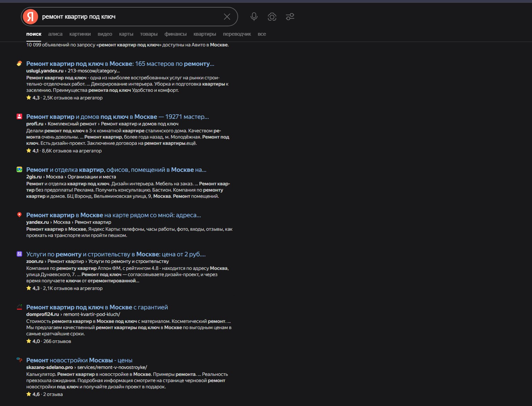Click '2,1K отзывов на агрегатор' text
Screen dimensions: 532x406
[x=73, y=288]
